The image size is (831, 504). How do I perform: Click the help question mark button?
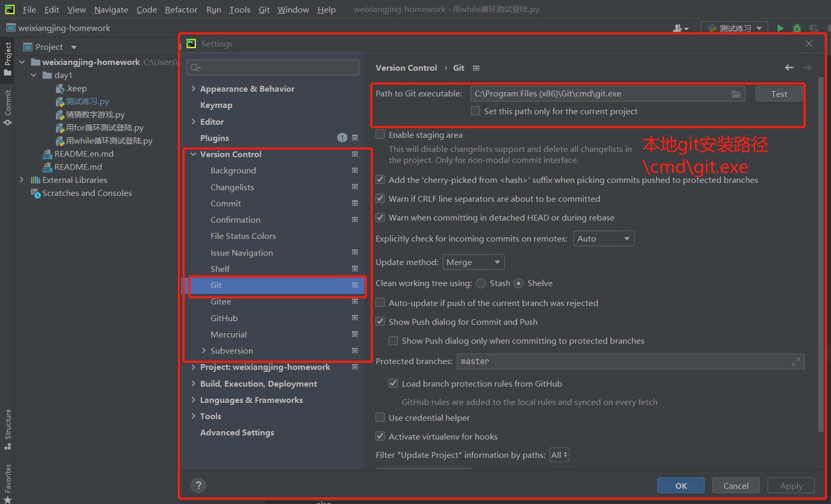(198, 486)
